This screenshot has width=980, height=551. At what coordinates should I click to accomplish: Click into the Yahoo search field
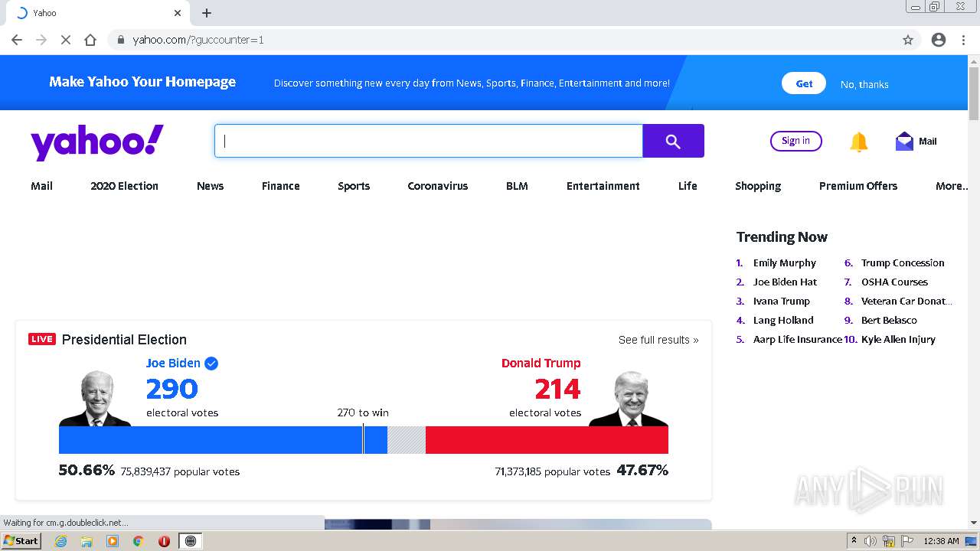pyautogui.click(x=429, y=141)
